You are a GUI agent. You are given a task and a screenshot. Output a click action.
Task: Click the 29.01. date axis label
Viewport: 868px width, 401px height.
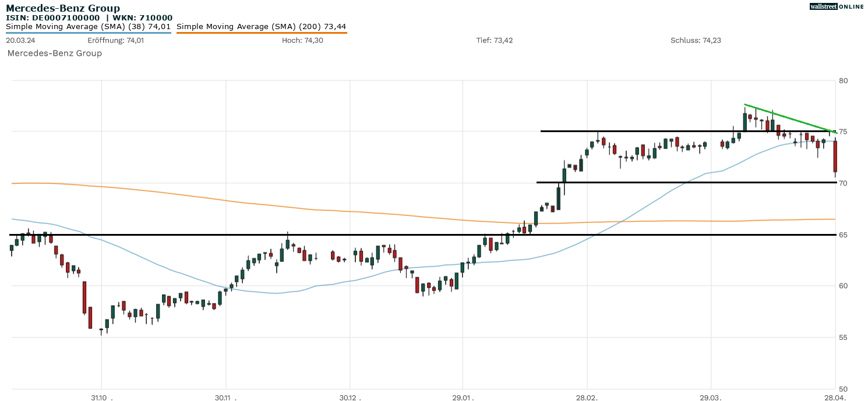click(463, 398)
